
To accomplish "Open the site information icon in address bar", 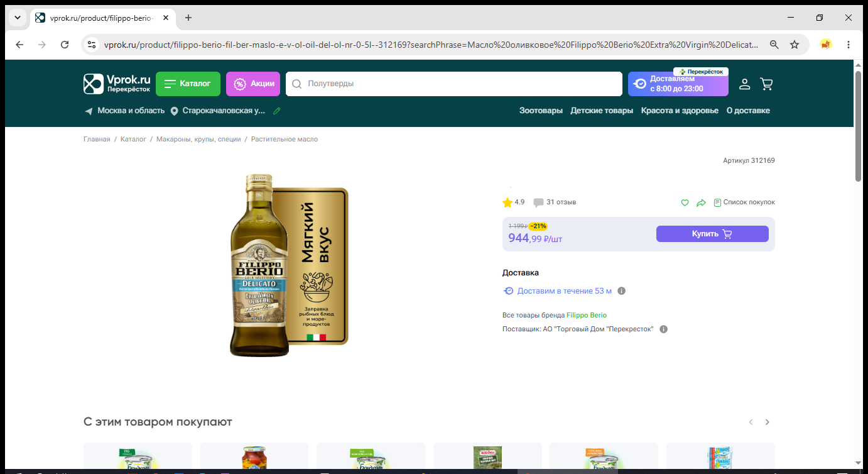I will tap(92, 45).
